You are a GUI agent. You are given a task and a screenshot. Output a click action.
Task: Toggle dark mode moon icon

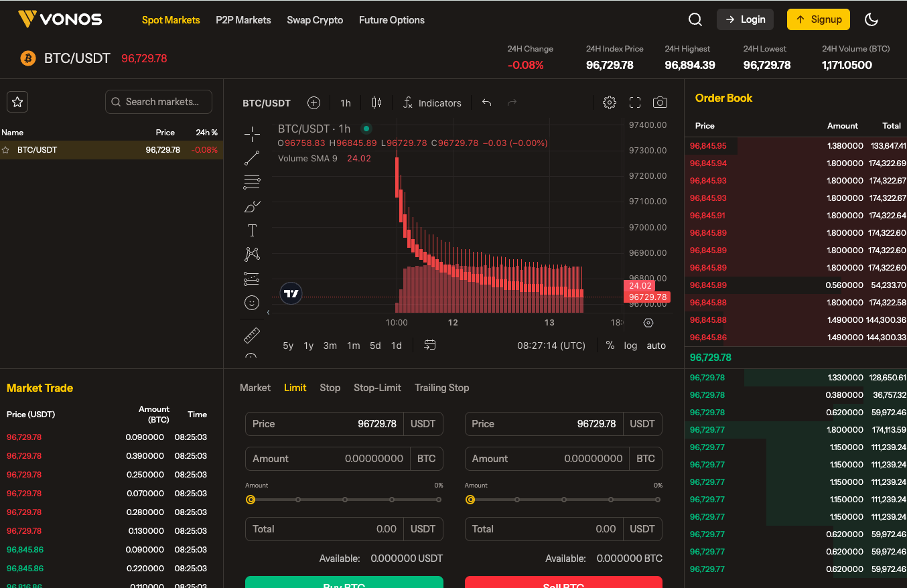[x=871, y=19]
